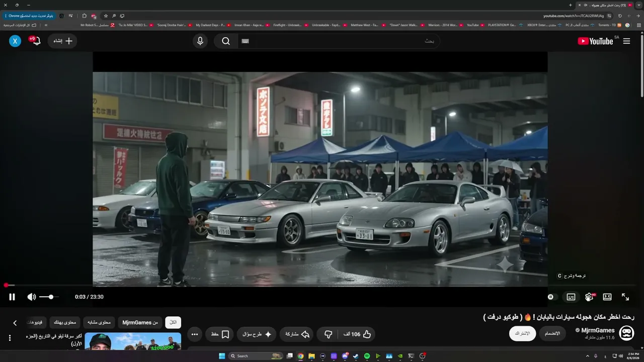Select the محتوى مشابه filter chip

tap(99, 322)
